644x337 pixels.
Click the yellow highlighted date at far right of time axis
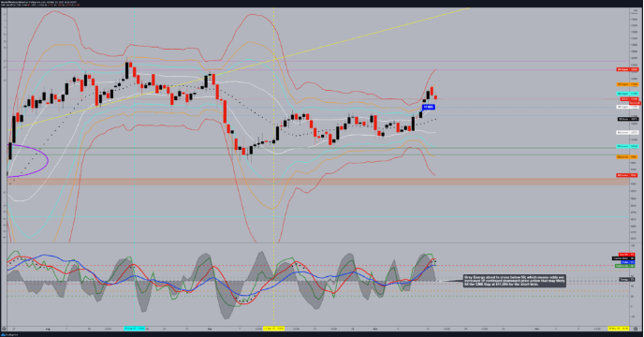click(619, 329)
